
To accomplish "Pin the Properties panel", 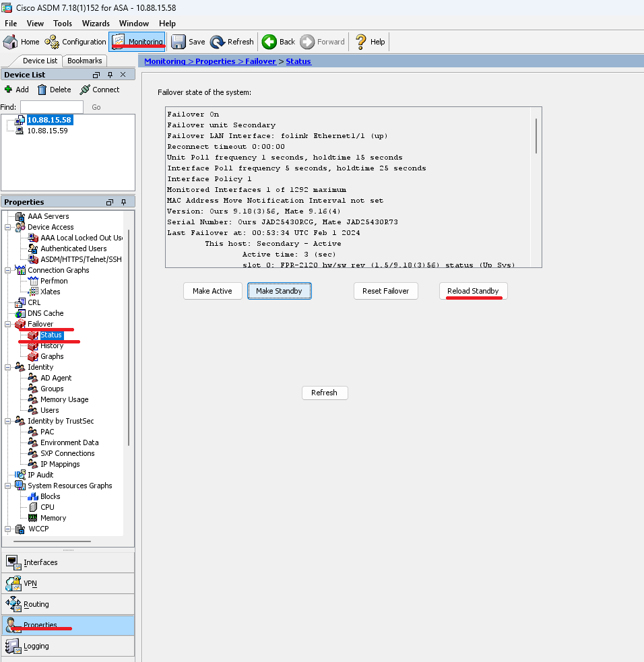I will pyautogui.click(x=123, y=202).
